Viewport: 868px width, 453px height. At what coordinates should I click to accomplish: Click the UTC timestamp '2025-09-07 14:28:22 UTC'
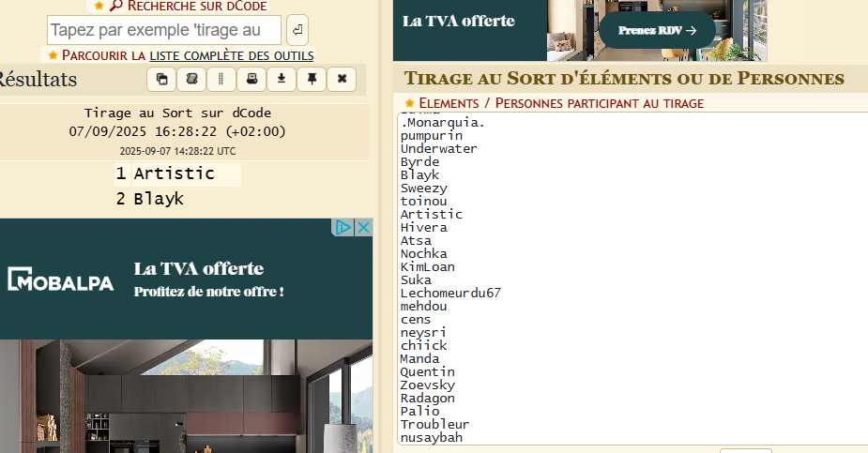tap(177, 152)
